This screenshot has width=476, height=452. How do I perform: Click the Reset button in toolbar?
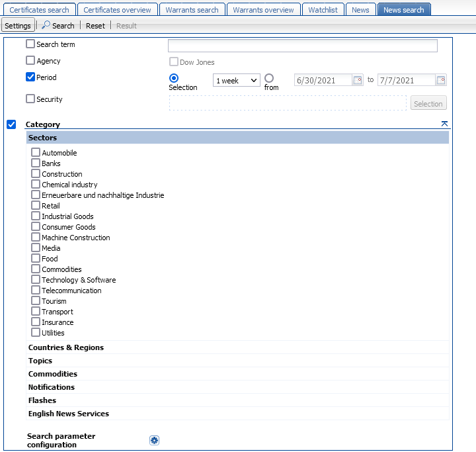click(95, 26)
